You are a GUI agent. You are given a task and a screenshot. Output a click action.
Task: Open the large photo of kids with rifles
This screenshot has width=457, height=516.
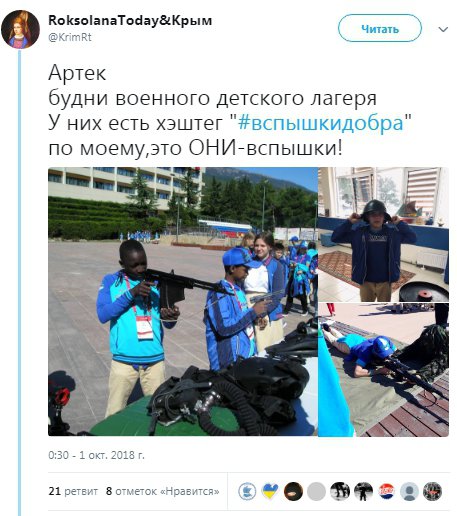click(183, 301)
